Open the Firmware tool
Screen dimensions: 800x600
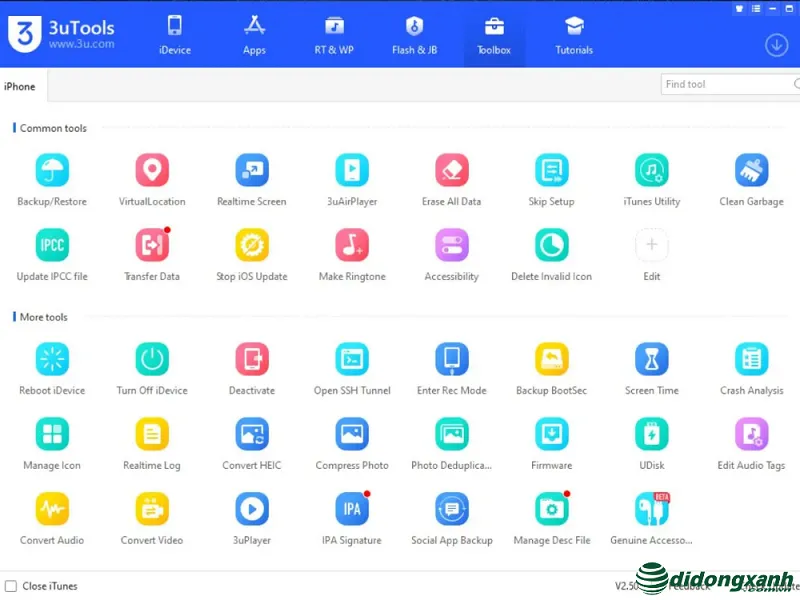tap(552, 434)
